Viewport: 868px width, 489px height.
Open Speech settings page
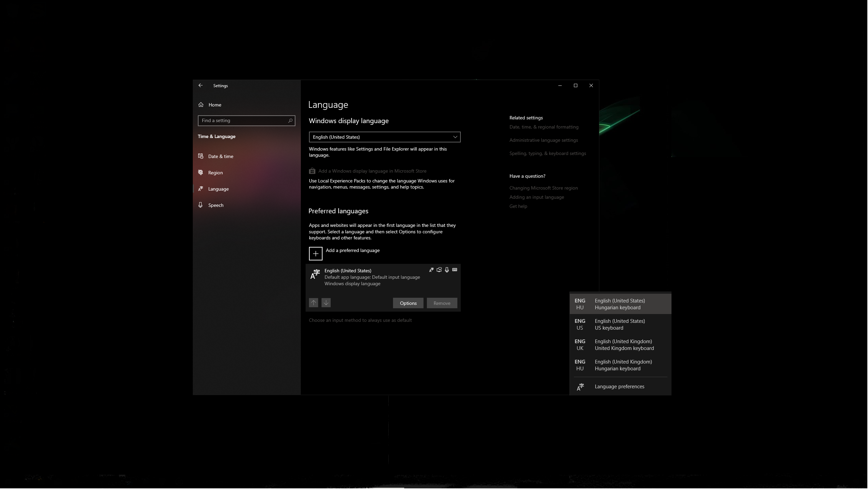click(247, 205)
